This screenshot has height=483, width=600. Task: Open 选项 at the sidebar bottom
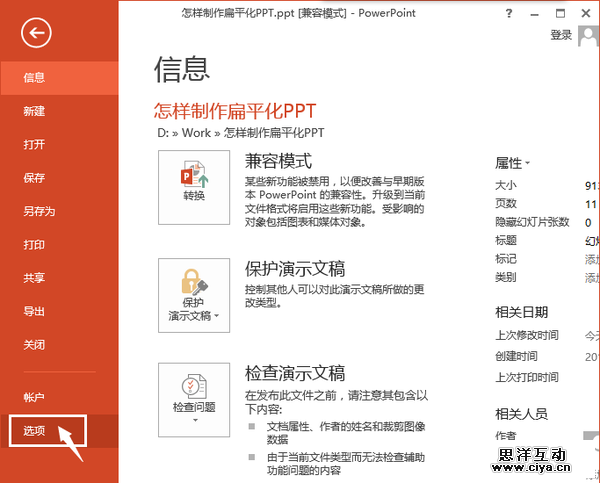click(35, 430)
